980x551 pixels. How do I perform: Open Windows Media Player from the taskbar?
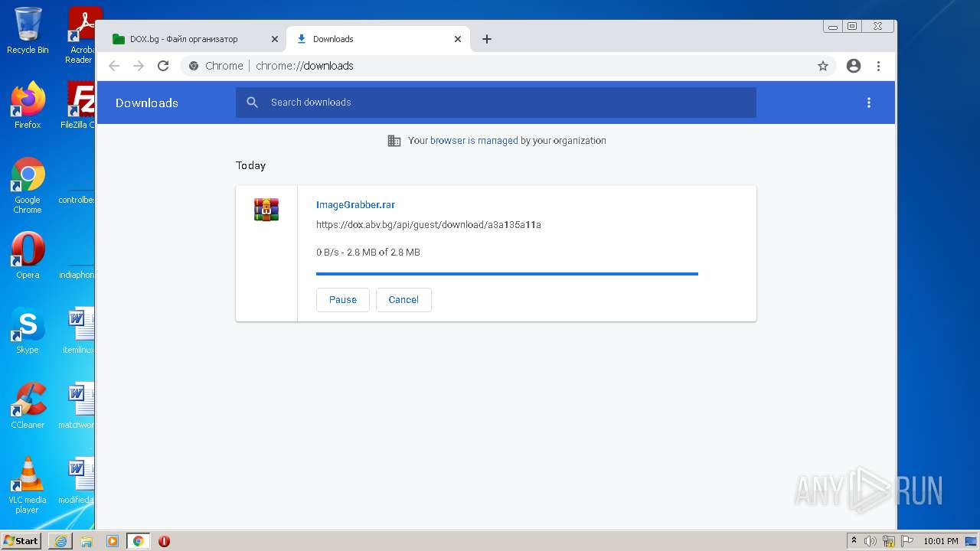(x=113, y=541)
